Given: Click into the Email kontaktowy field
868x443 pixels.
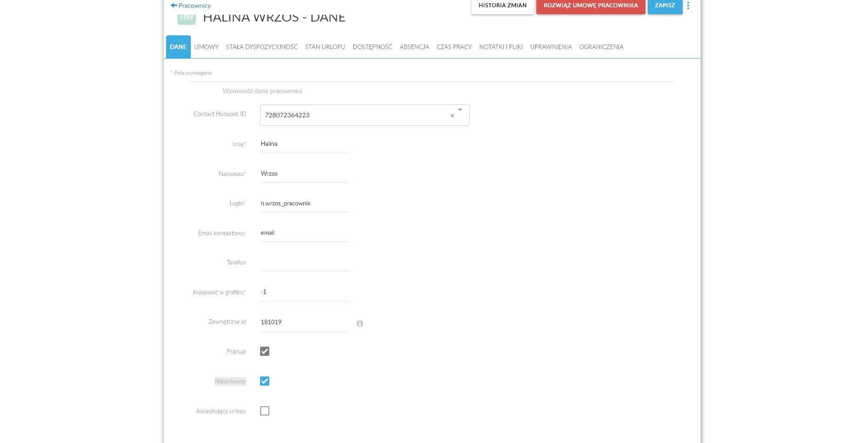Looking at the screenshot, I should coord(305,233).
